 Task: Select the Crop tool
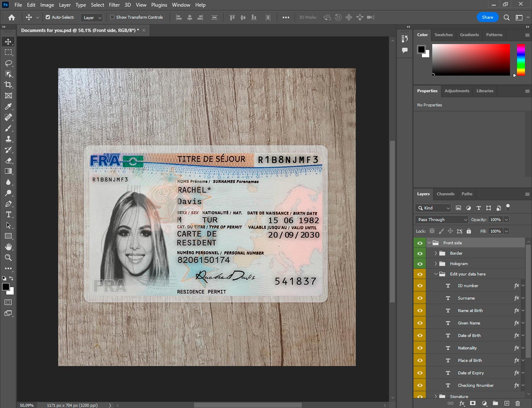pyautogui.click(x=8, y=85)
